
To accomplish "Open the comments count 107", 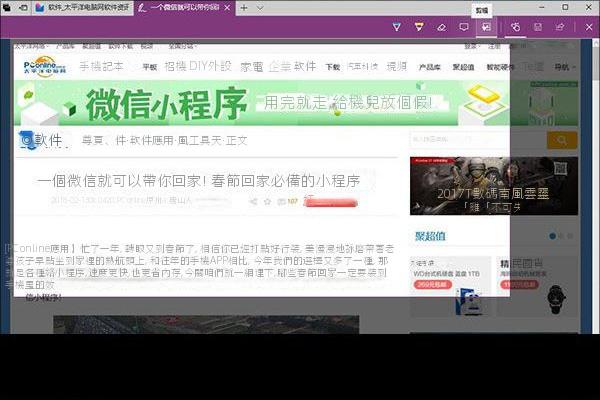I will (288, 201).
